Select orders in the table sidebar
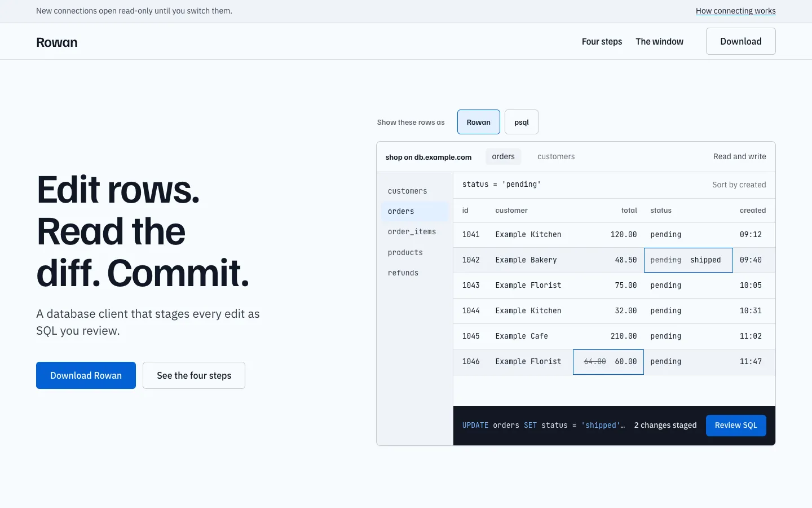Viewport: 812px width, 508px height. coord(414,212)
